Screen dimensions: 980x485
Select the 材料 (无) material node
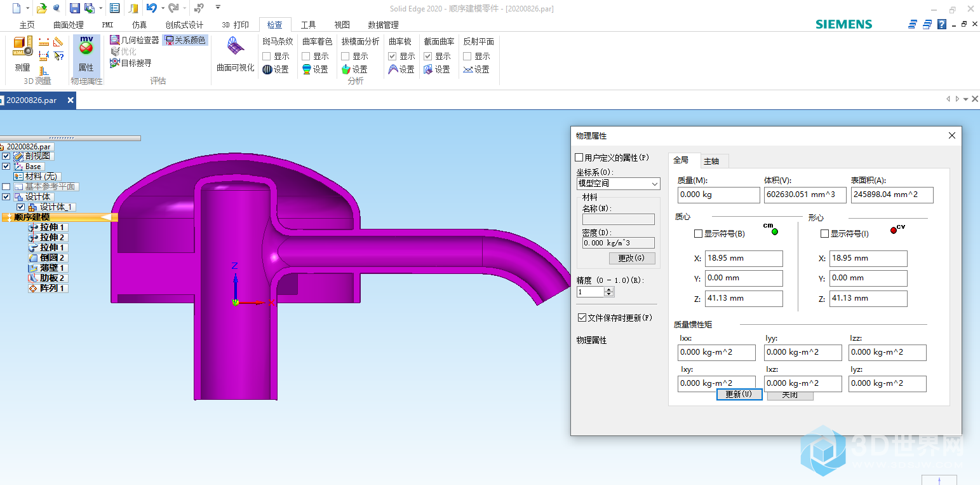[37, 177]
